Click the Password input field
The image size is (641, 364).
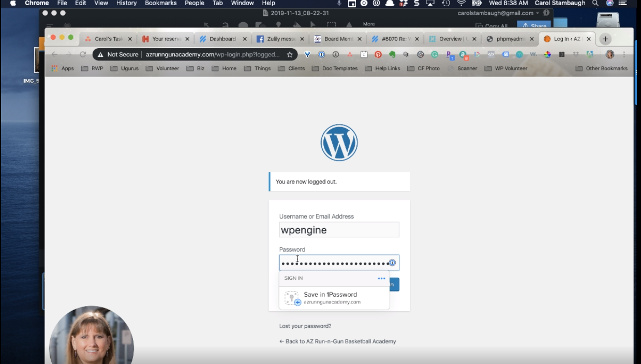coord(339,263)
